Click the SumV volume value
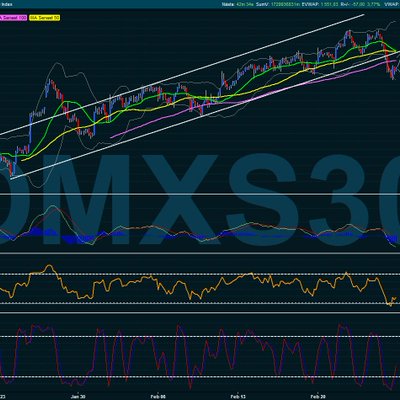 (x=287, y=4)
